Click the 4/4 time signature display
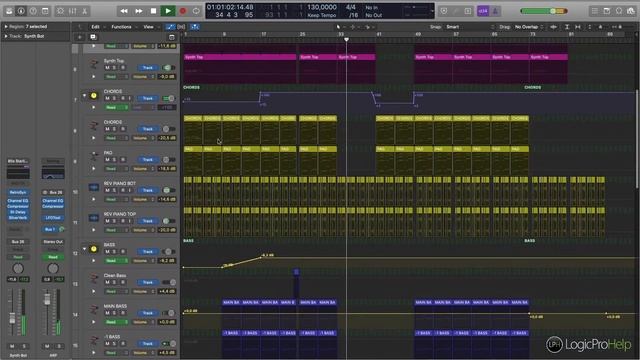Viewport: 640px width, 360px height. click(351, 7)
